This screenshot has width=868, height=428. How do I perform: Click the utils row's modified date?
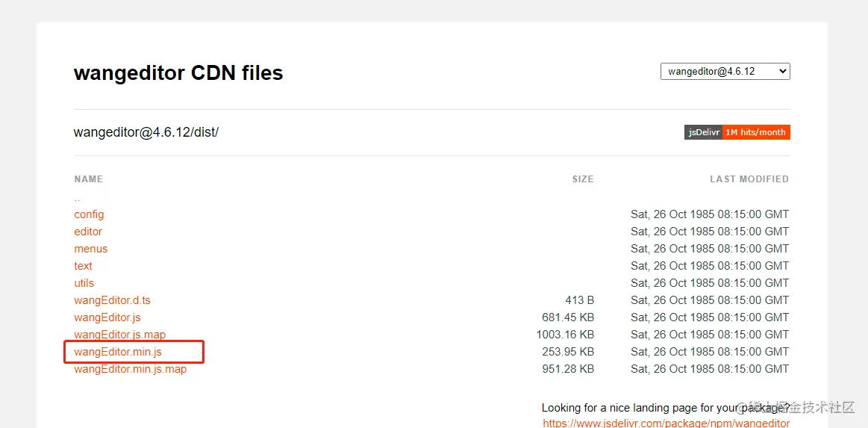coord(710,283)
